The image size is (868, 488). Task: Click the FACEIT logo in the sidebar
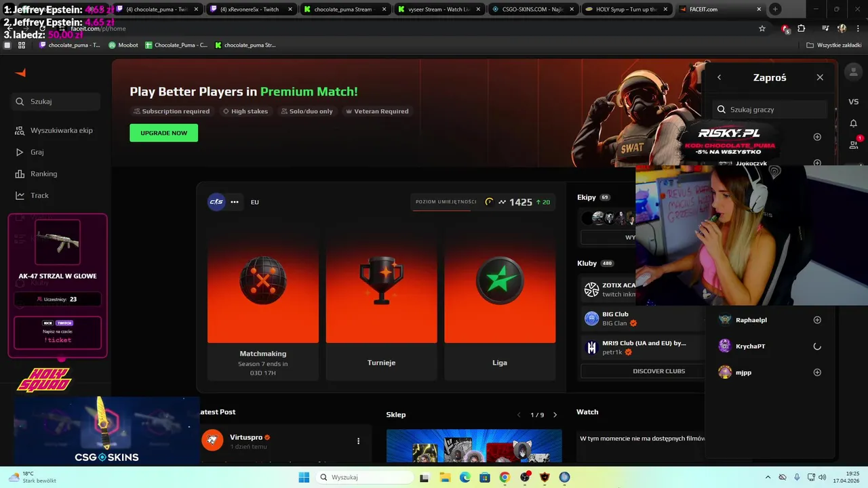[20, 73]
